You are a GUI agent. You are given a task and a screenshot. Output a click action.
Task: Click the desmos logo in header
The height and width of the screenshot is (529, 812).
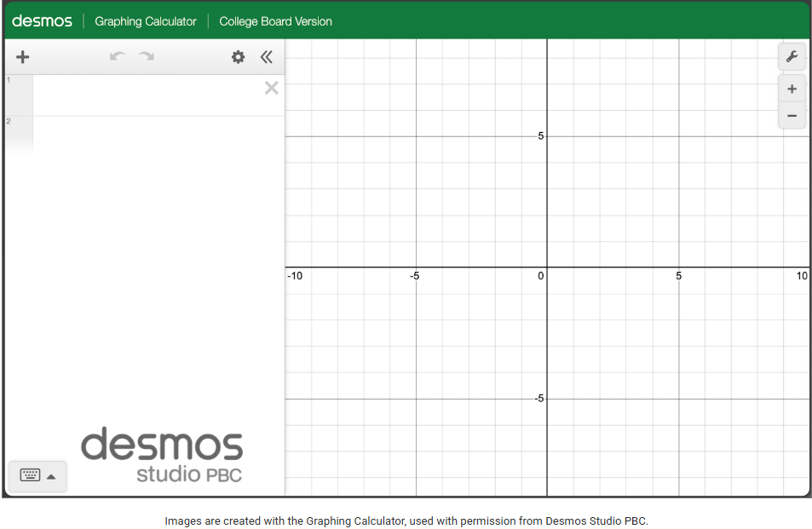pos(42,21)
